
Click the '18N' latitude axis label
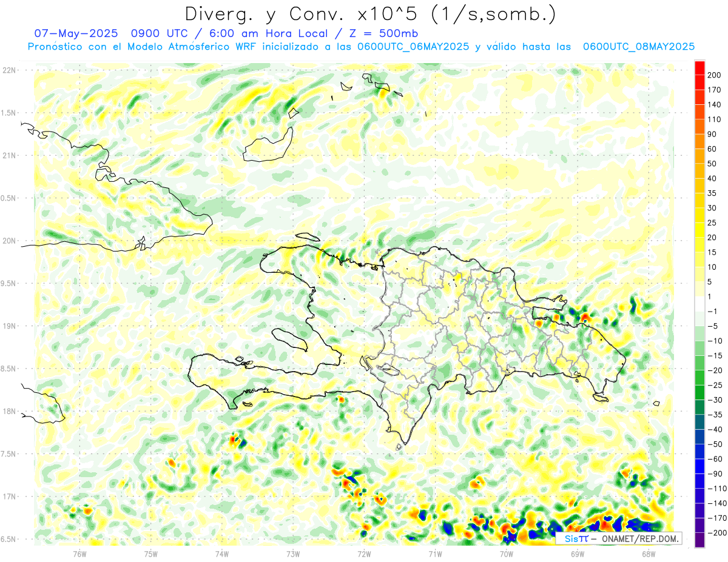[x=8, y=412]
